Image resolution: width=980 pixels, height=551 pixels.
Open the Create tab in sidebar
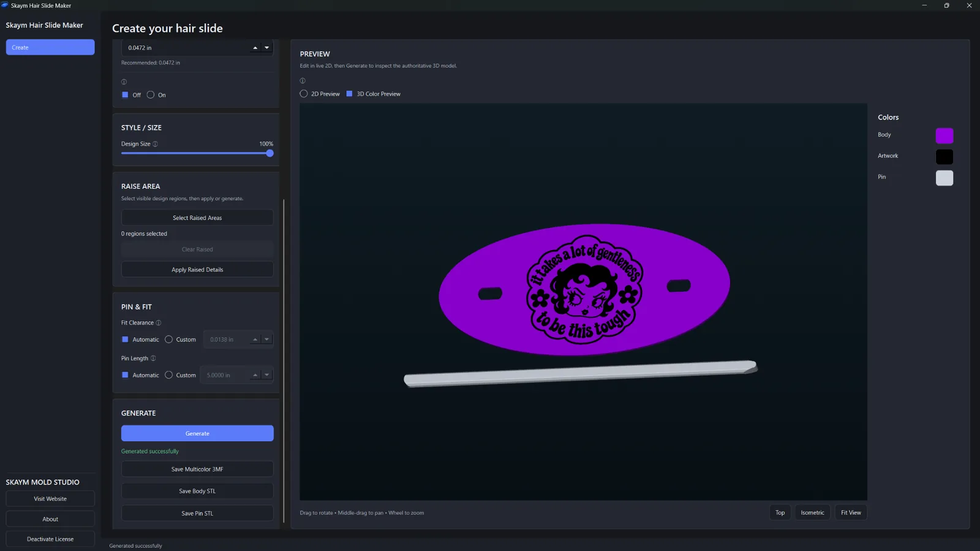(50, 47)
